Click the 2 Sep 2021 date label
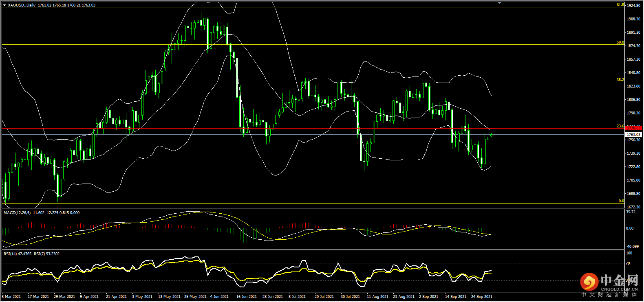Viewport: 644px width, 302px height. 428,297
